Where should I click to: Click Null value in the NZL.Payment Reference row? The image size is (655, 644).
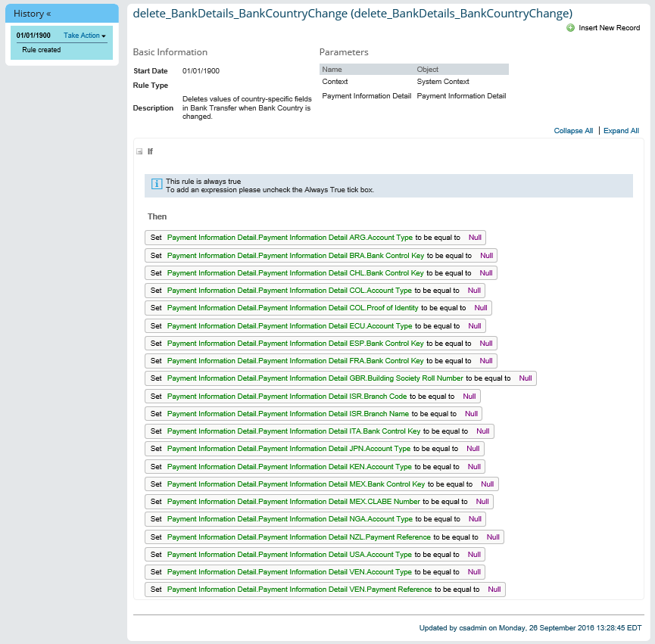click(x=493, y=537)
